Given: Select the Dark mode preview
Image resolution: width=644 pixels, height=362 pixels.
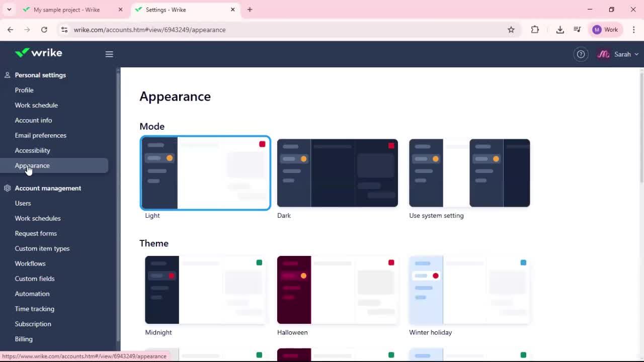Looking at the screenshot, I should tap(337, 173).
